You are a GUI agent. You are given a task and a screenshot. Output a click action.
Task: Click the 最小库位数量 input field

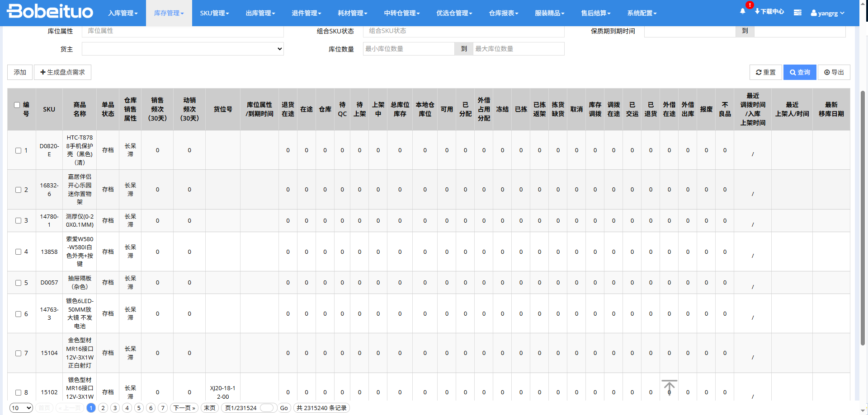point(408,49)
